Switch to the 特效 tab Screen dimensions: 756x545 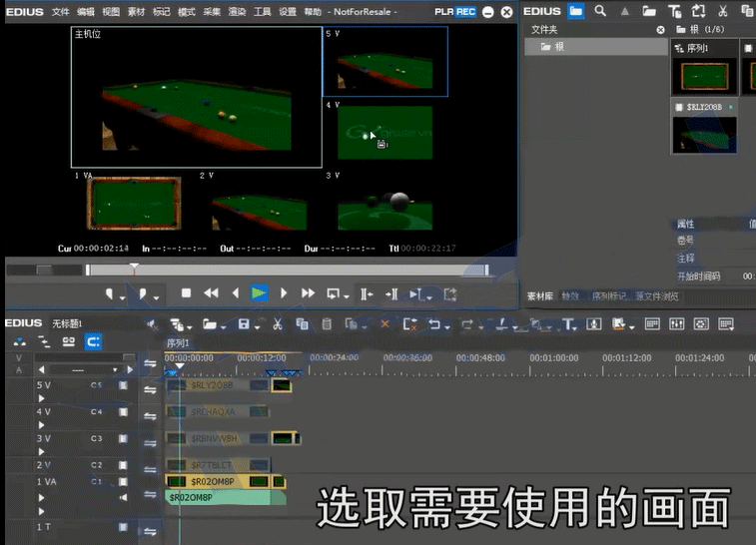(x=570, y=296)
